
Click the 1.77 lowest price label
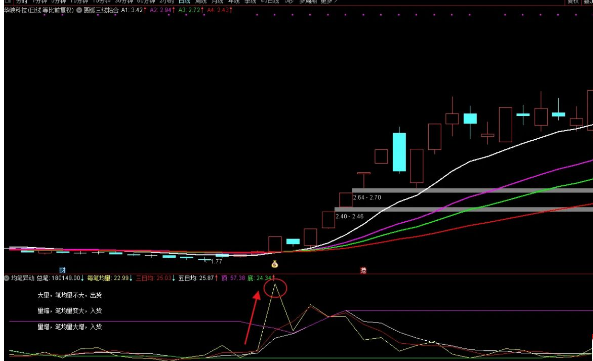[x=216, y=262]
